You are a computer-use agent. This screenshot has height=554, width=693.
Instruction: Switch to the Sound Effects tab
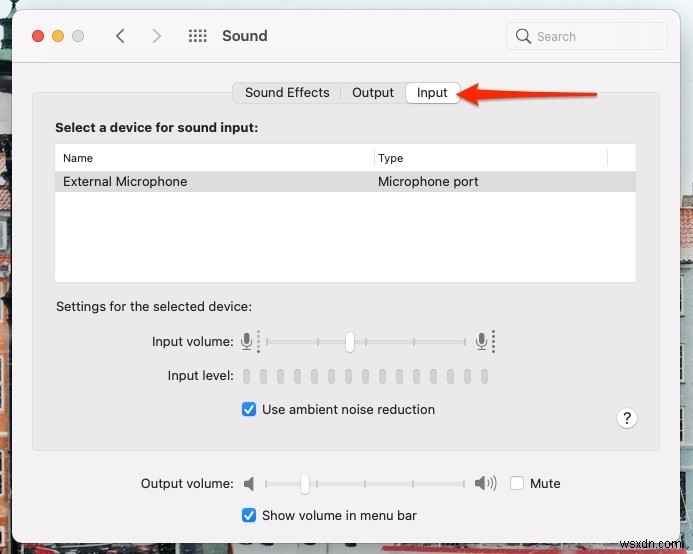pyautogui.click(x=287, y=93)
